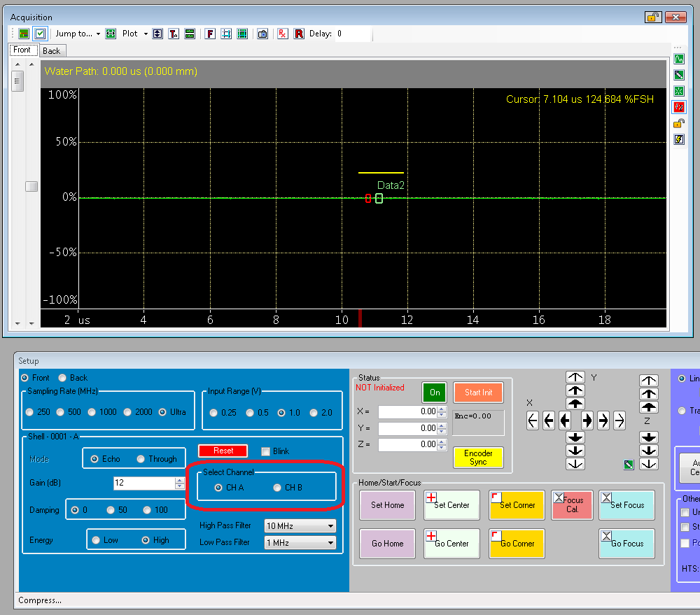The height and width of the screenshot is (615, 700).
Task: Select the 500 MHz sampling rate
Action: click(61, 412)
